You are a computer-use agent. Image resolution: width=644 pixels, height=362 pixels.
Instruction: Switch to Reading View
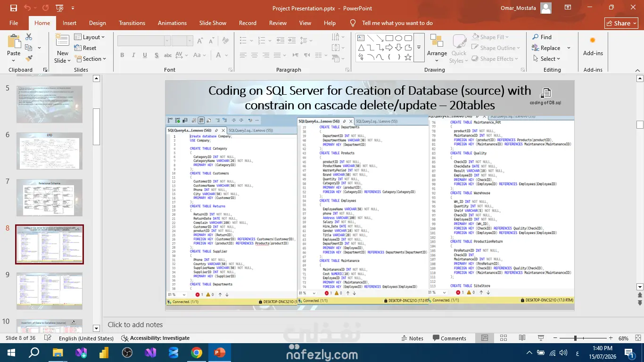522,338
